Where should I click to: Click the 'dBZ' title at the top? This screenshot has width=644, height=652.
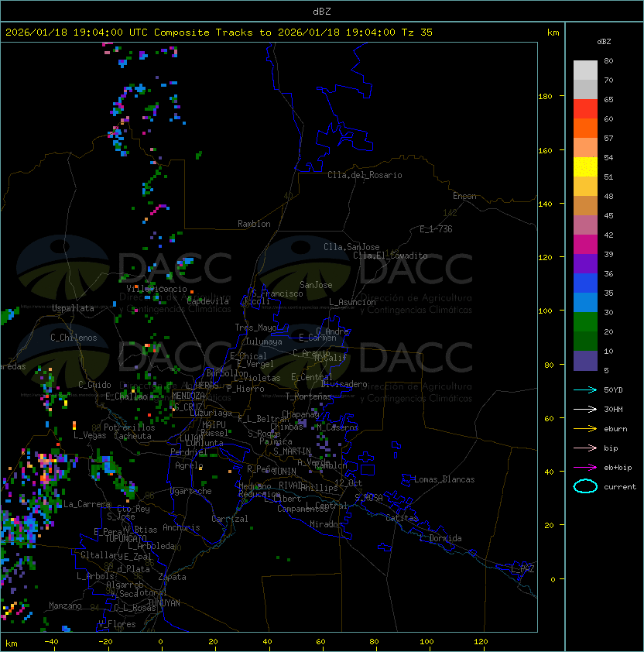tap(322, 11)
